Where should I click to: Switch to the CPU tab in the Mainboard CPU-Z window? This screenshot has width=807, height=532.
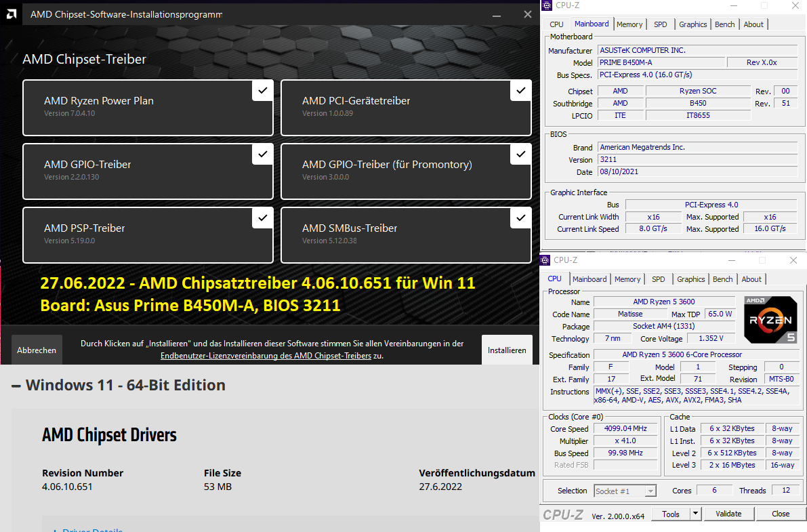pyautogui.click(x=556, y=24)
